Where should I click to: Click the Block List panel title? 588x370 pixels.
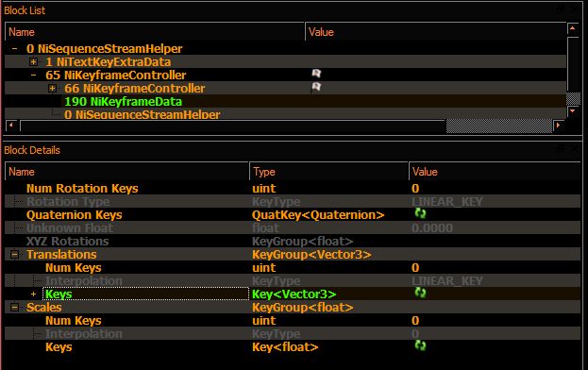tap(25, 10)
